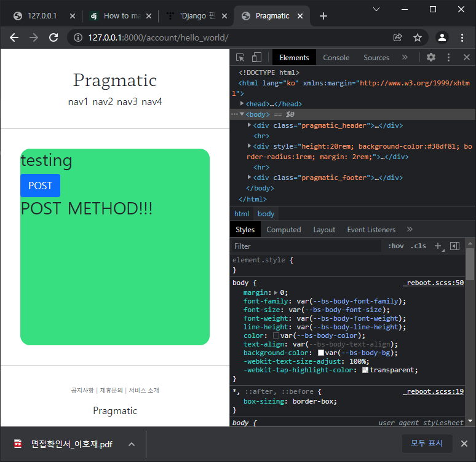Image resolution: width=476 pixels, height=462 pixels.
Task: Open a new tab with plus button
Action: click(323, 16)
